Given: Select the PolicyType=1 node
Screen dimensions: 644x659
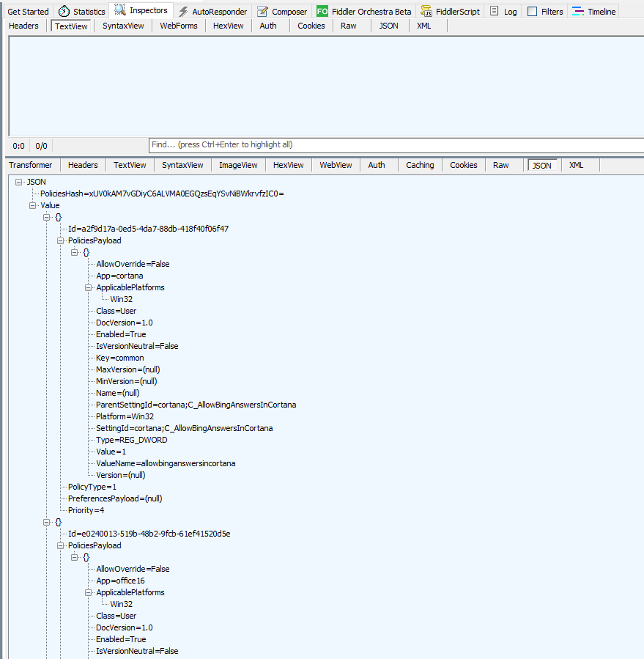Looking at the screenshot, I should (x=92, y=487).
